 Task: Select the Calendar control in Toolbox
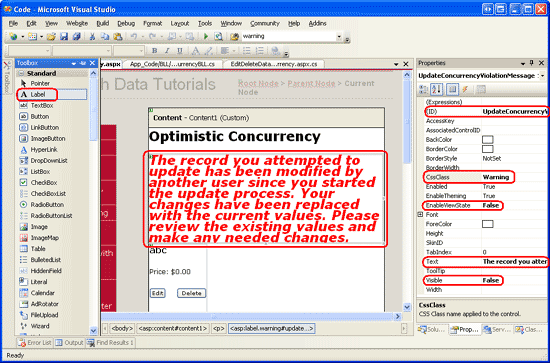(x=52, y=293)
